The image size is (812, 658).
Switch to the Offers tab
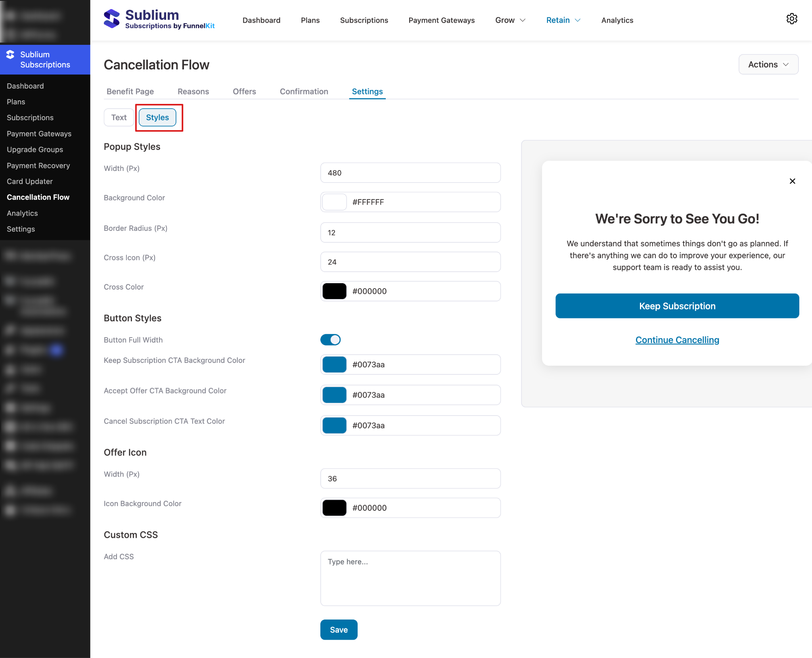[244, 92]
